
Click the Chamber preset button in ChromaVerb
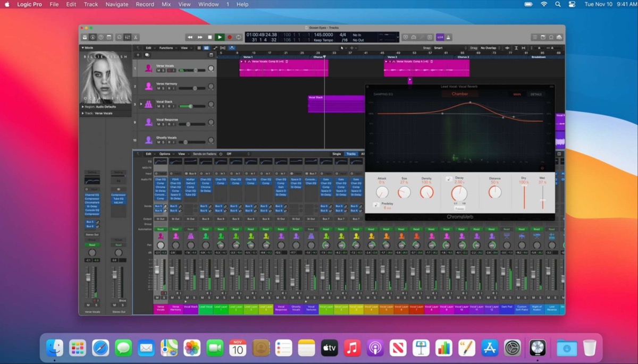[x=459, y=94]
